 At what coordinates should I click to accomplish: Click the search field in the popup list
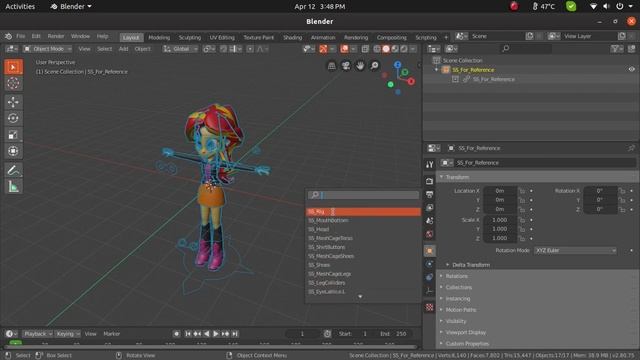pos(363,195)
